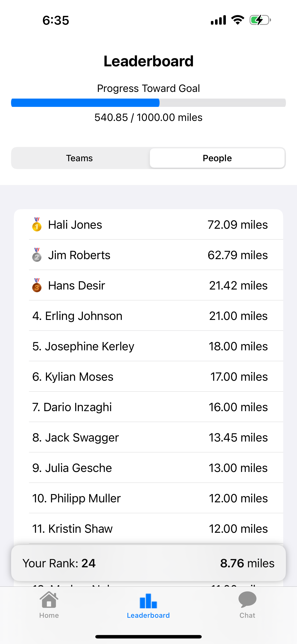This screenshot has height=644, width=297.
Task: Tap the Philipp Muller entry
Action: pos(148,498)
